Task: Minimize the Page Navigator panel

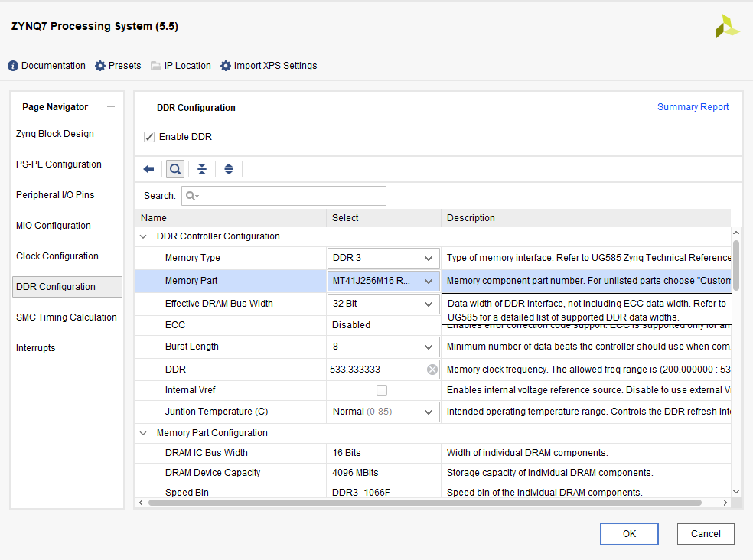Action: (x=111, y=106)
